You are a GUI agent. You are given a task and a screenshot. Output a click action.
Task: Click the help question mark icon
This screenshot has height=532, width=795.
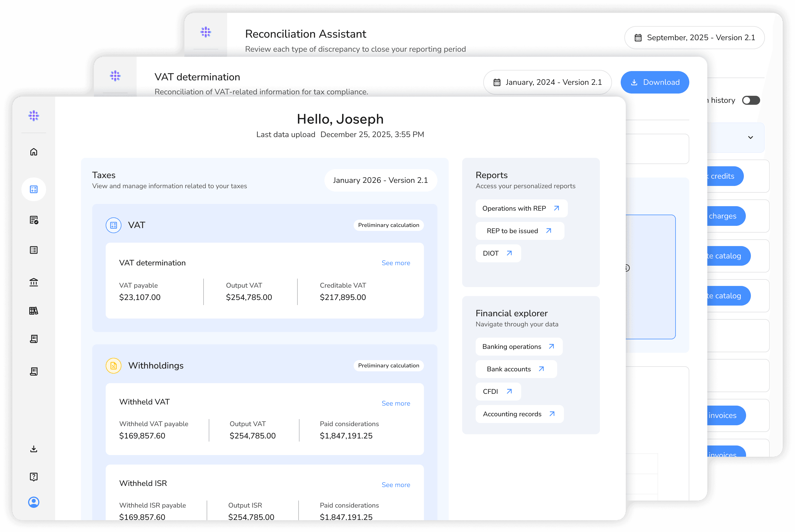[x=34, y=477]
